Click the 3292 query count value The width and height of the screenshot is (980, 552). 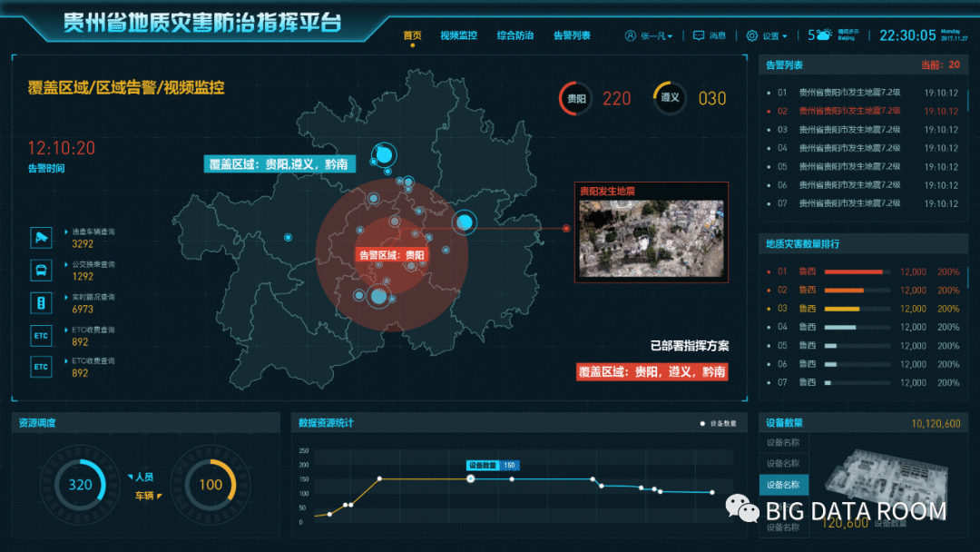[x=83, y=244]
